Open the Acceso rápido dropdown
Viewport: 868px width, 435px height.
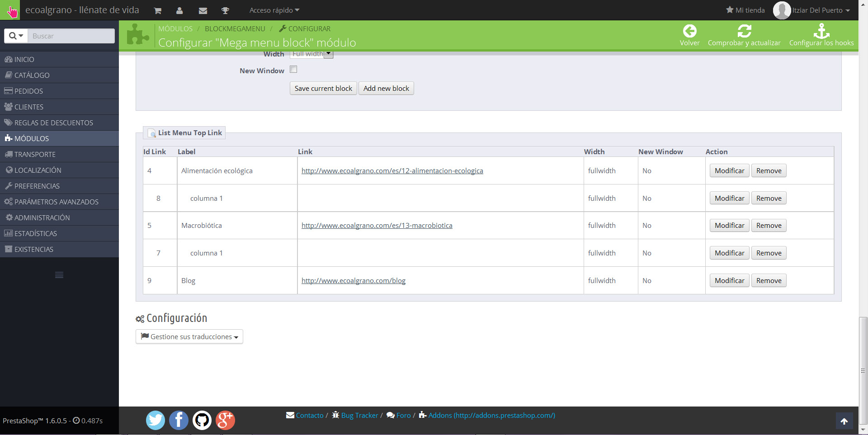click(x=274, y=10)
